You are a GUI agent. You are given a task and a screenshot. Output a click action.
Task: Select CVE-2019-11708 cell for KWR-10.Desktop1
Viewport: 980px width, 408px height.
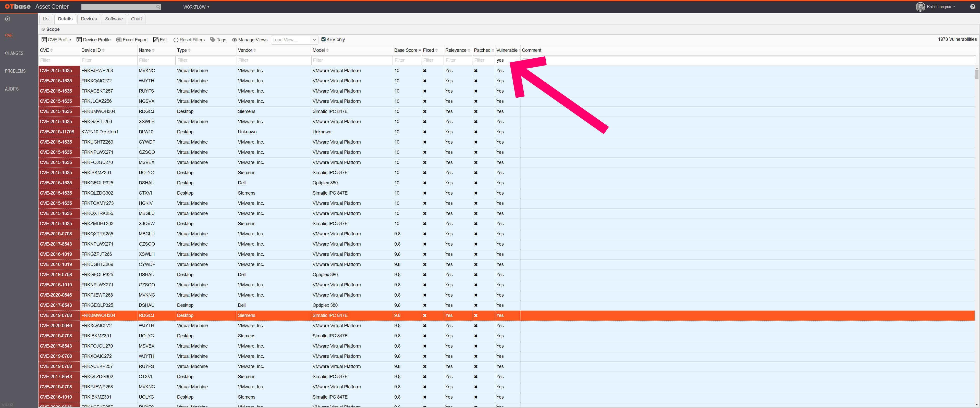point(59,132)
